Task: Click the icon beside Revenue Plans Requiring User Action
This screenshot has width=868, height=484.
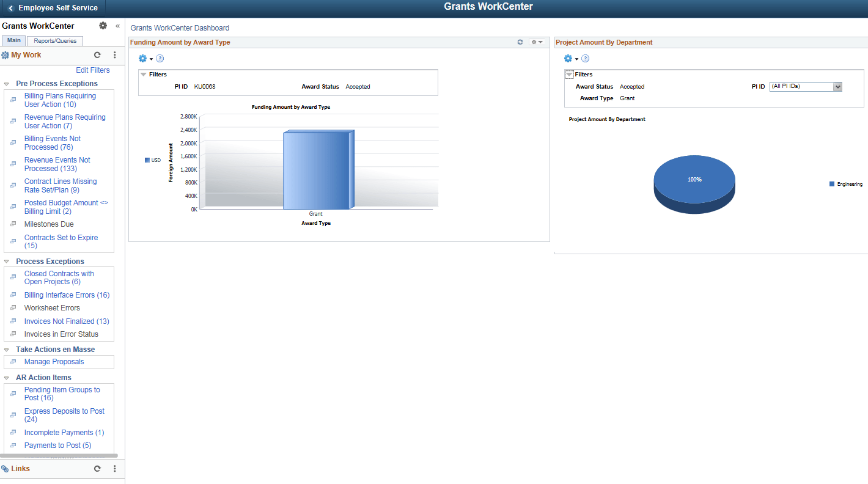Action: tap(13, 122)
